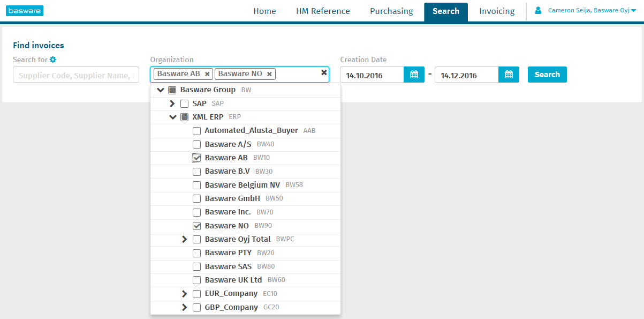Uncheck the Basware NO checkbox
Screen dimensions: 644x319
pos(196,226)
